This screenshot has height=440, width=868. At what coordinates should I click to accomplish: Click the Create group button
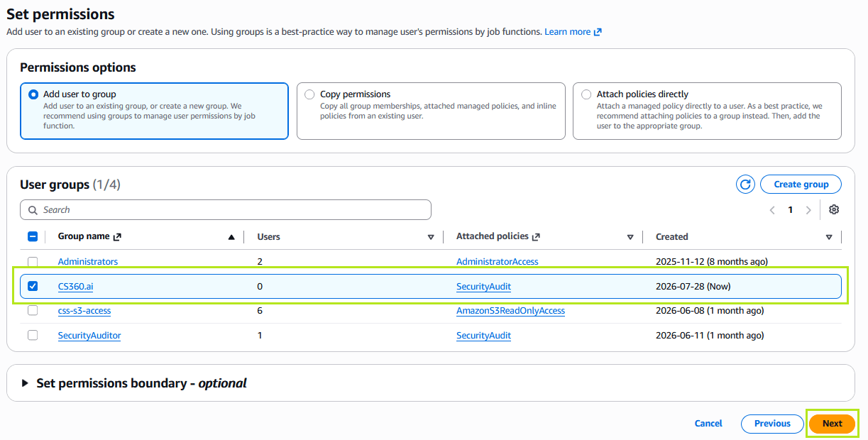[801, 185]
